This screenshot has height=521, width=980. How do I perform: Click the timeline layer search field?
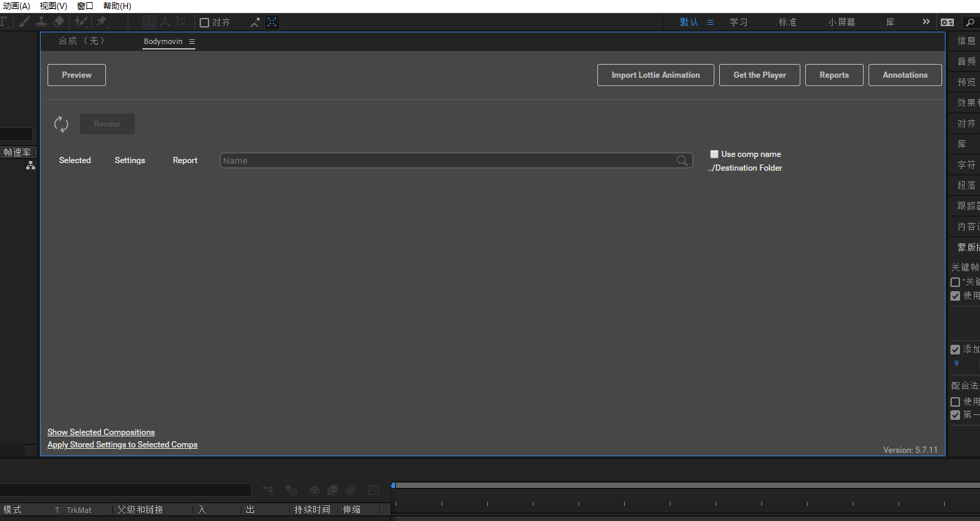125,490
